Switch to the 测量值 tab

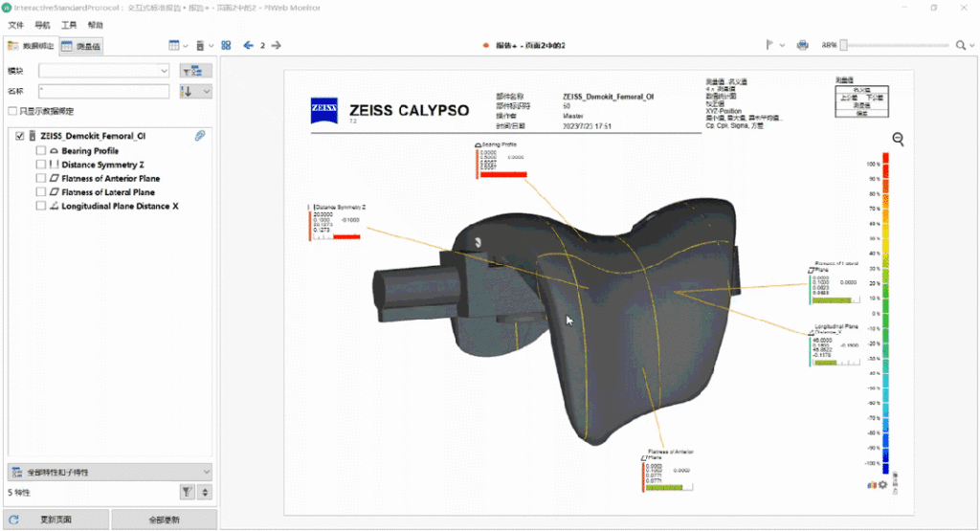[81, 46]
